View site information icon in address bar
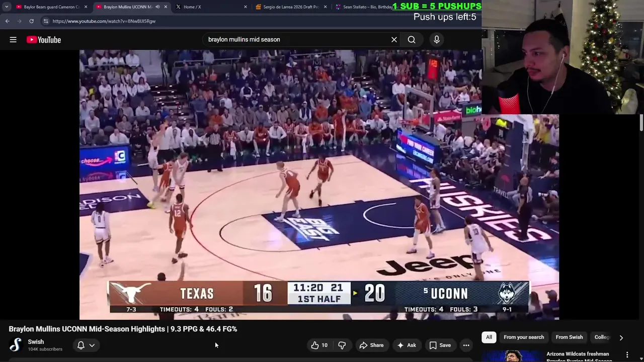 coord(46,21)
